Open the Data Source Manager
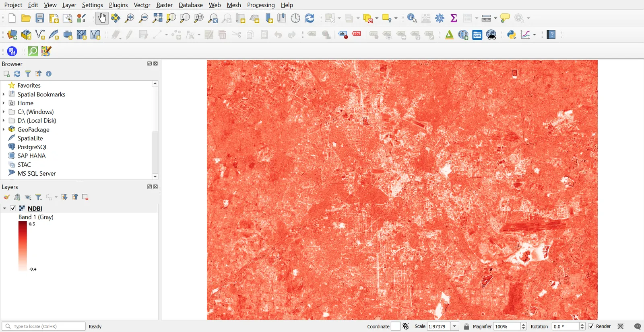 12,35
